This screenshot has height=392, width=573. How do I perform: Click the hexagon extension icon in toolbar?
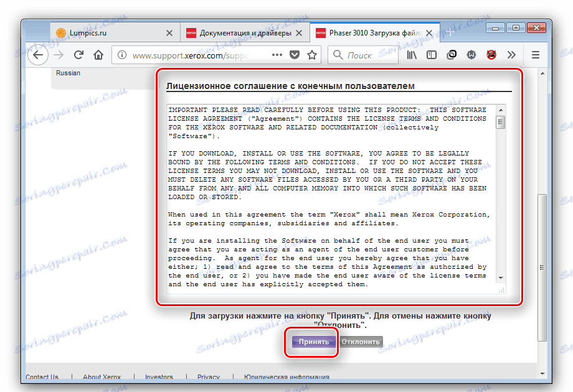click(x=471, y=55)
